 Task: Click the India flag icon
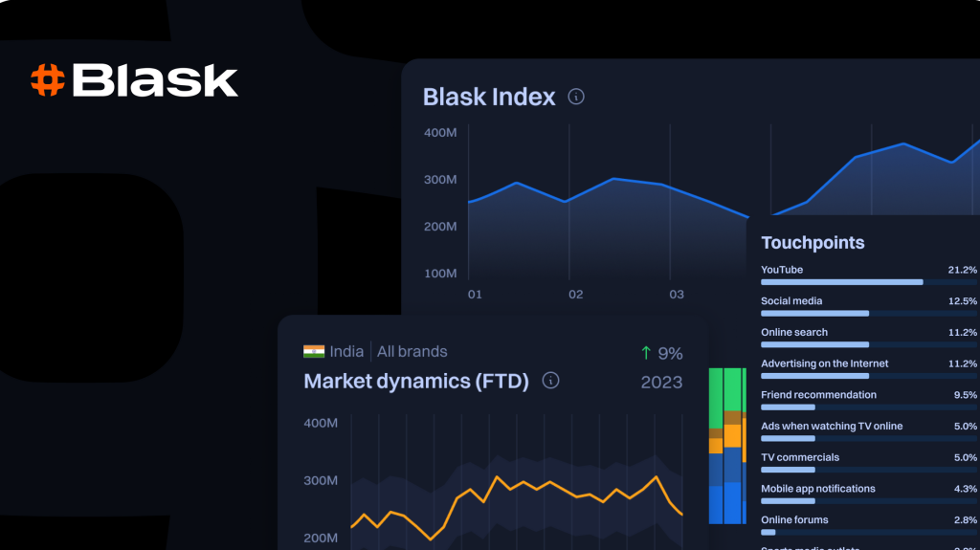(314, 351)
